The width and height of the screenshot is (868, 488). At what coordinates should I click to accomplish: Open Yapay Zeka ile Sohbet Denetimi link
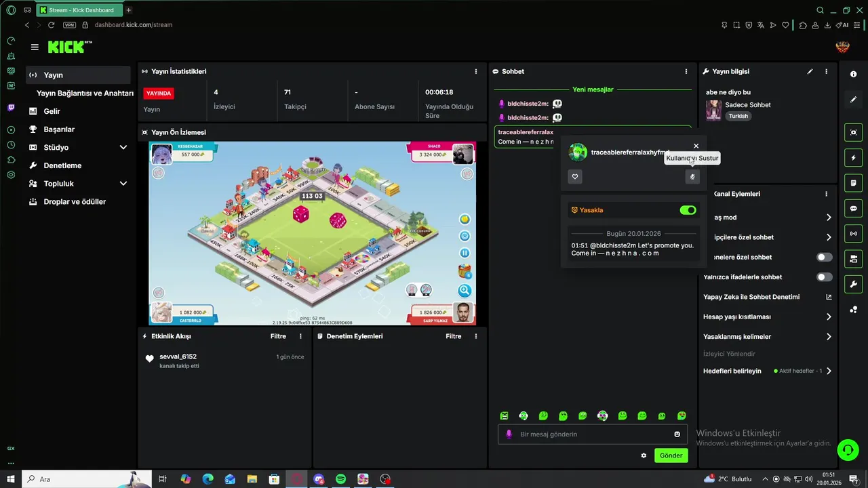pyautogui.click(x=768, y=297)
